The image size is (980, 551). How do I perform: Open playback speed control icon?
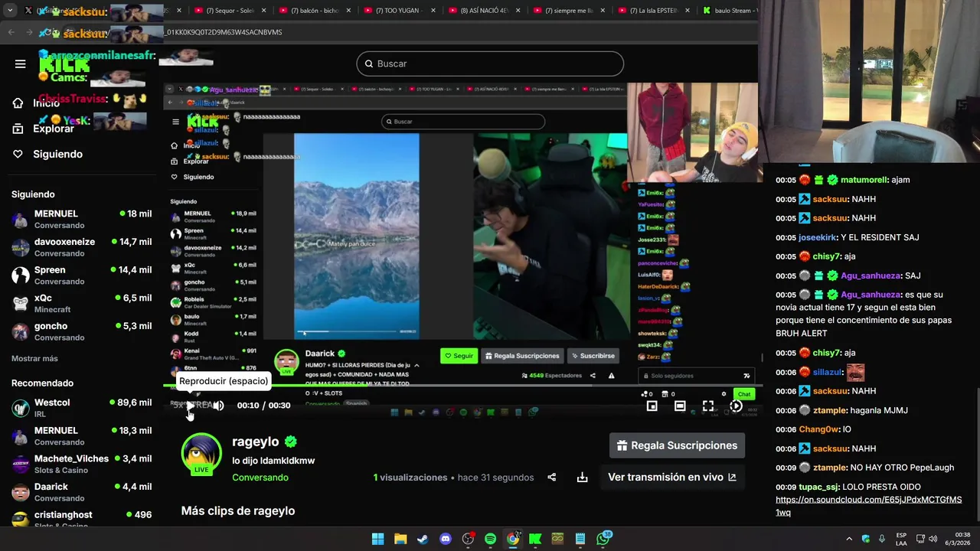pyautogui.click(x=736, y=406)
